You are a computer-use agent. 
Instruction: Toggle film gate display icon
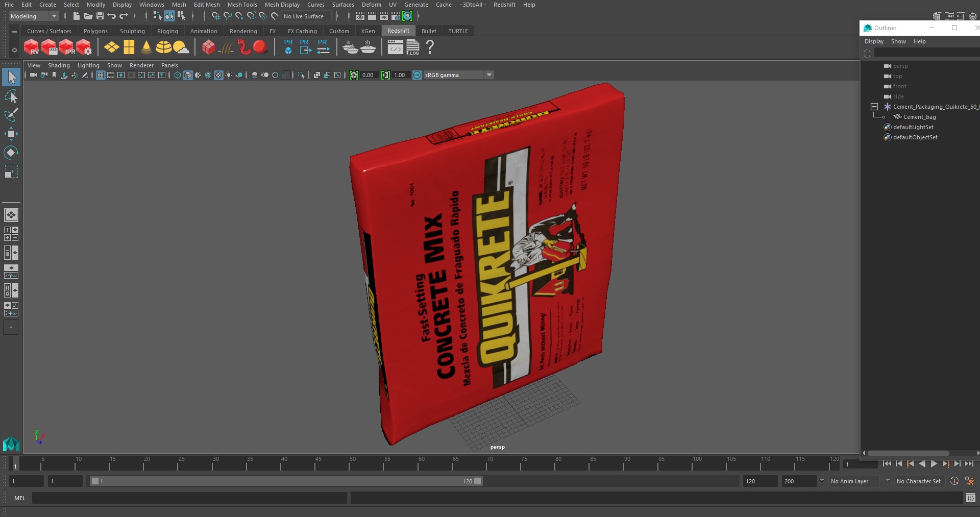click(x=111, y=75)
